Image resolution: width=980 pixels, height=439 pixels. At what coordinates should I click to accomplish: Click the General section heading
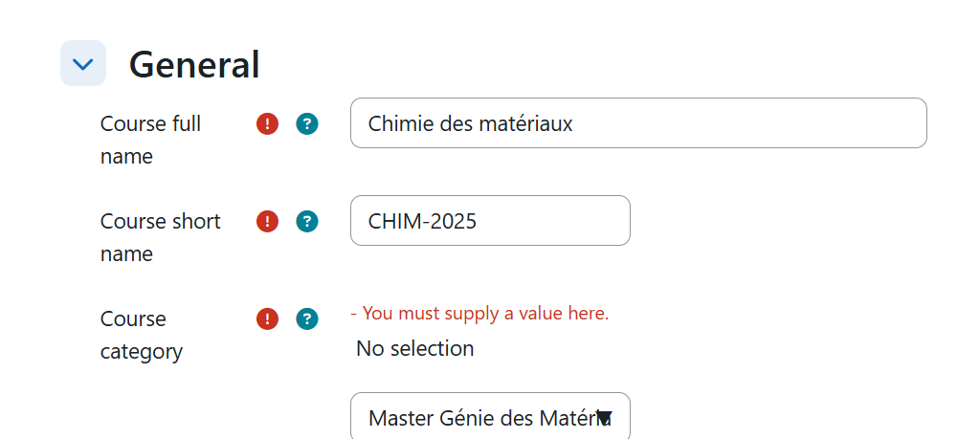coord(194,64)
